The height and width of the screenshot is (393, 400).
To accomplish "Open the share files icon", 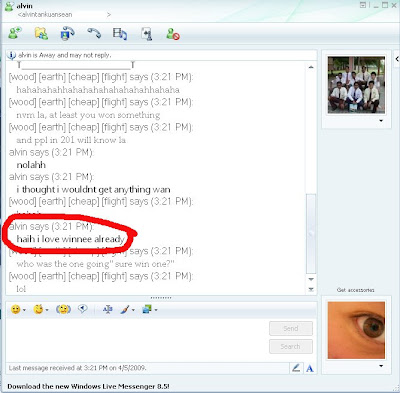I will coord(41,34).
